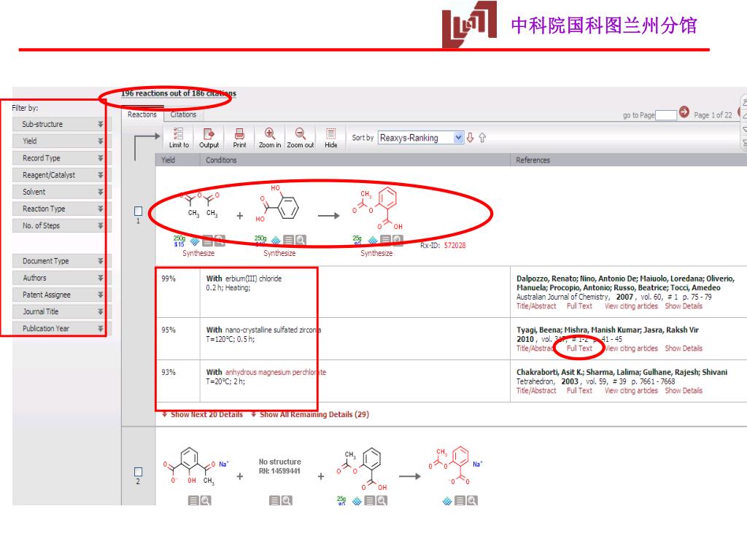Screen dimensions: 747x560
Task: Expand the Patent Assignee filter
Action: click(62, 295)
